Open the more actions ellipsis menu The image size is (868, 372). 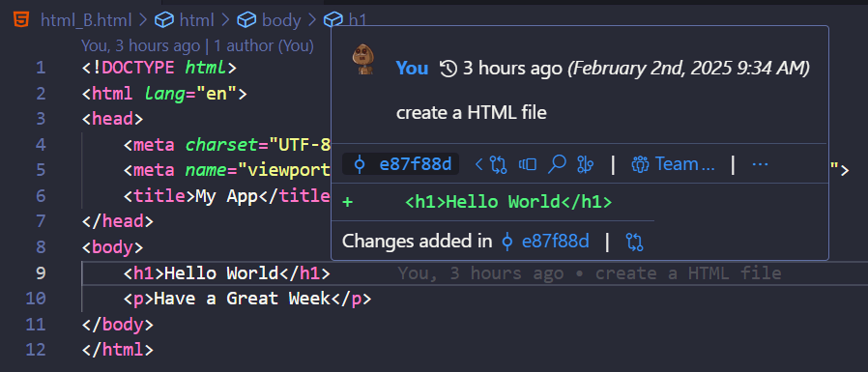point(760,164)
